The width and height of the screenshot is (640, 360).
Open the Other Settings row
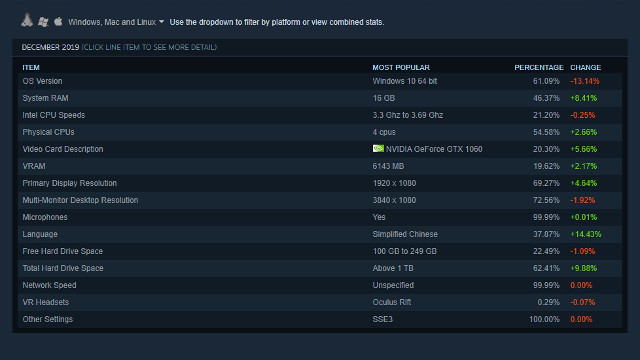tap(320, 320)
